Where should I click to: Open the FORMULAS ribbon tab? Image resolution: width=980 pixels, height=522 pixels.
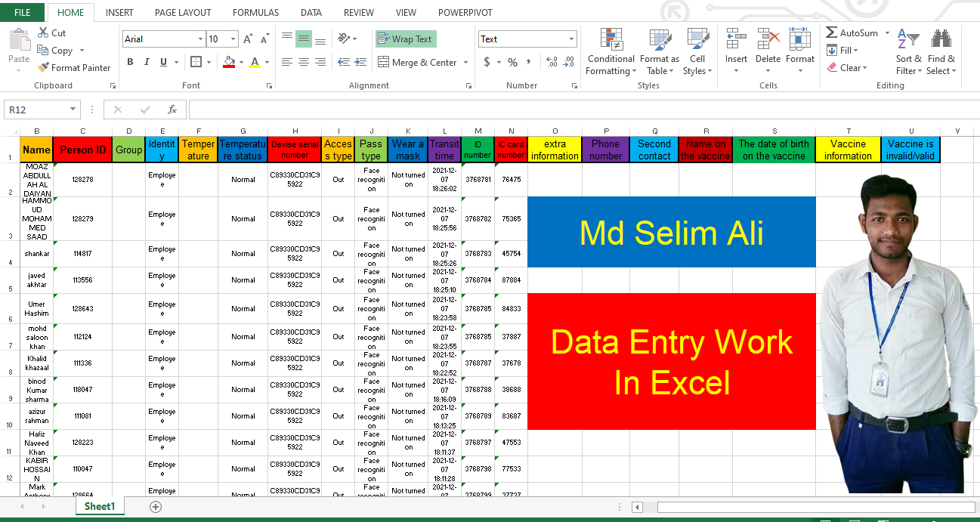pos(255,13)
